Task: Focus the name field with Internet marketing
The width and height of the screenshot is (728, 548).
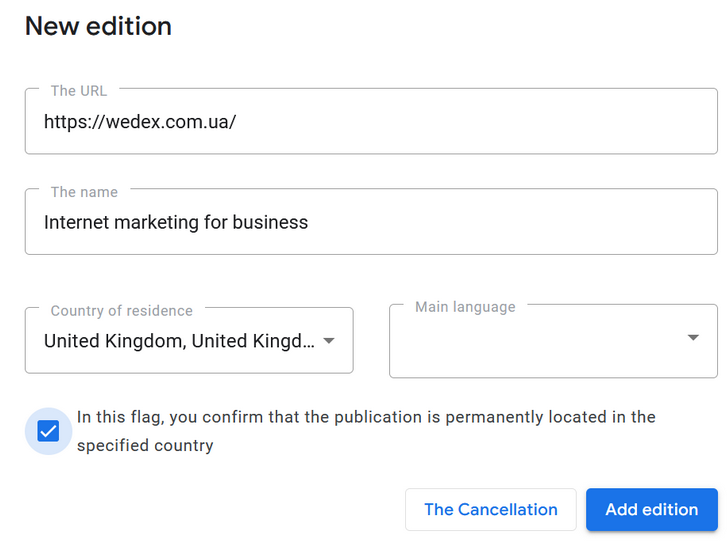Action: point(371,222)
